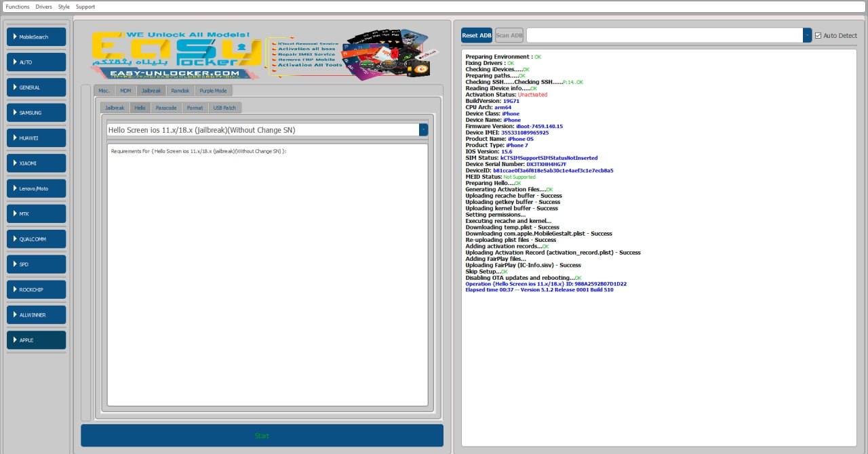Expand the ROCKCHIP sidebar section
This screenshot has width=868, height=454.
[37, 290]
